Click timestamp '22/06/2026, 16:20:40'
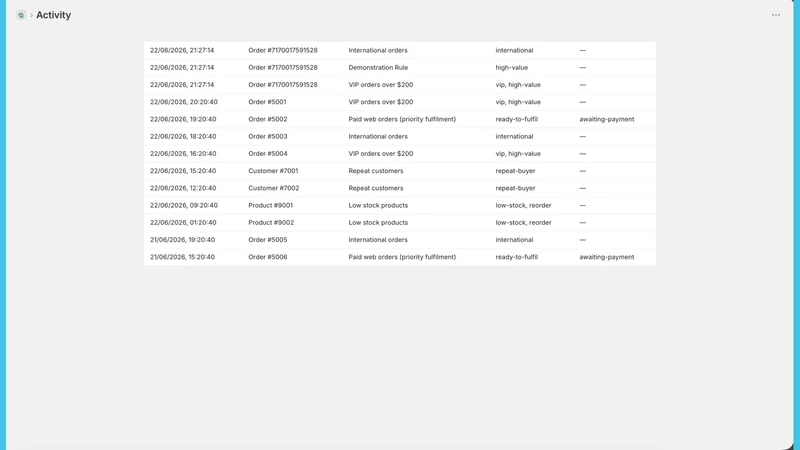This screenshot has height=450, width=800. (183, 154)
